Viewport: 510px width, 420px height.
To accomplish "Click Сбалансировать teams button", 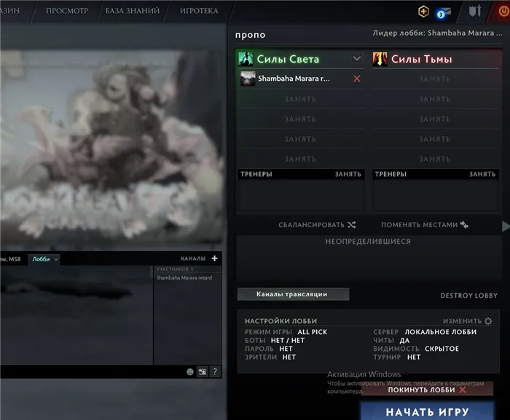I will 317,225.
